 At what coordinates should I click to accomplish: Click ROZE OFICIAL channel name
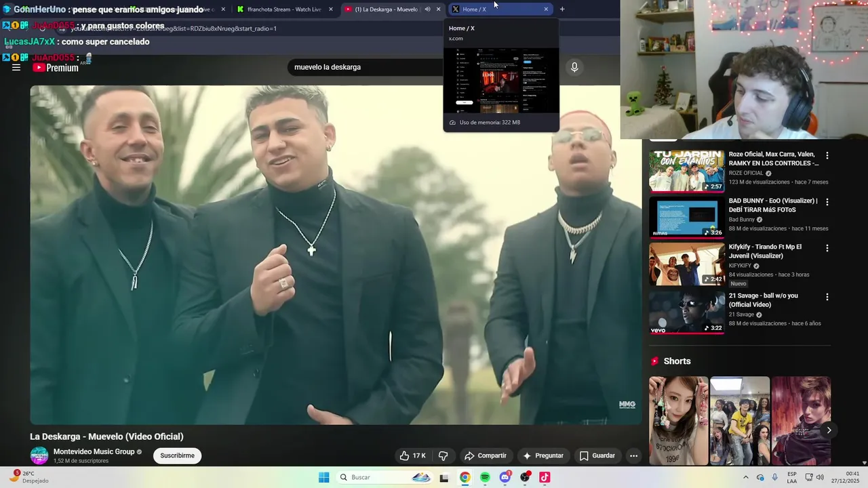click(746, 173)
